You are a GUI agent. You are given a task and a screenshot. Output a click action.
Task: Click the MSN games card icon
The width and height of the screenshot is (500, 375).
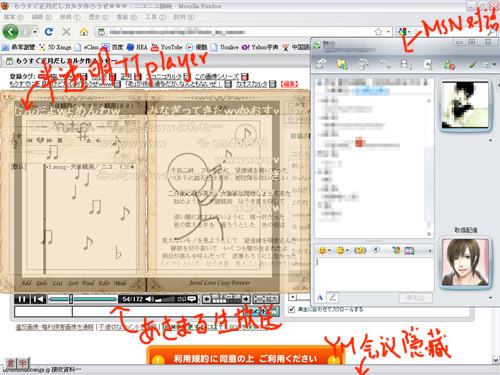(x=428, y=64)
